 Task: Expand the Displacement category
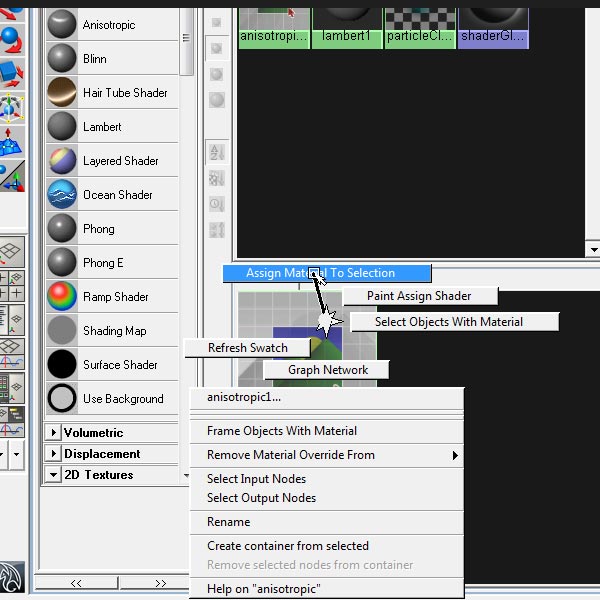[x=53, y=453]
